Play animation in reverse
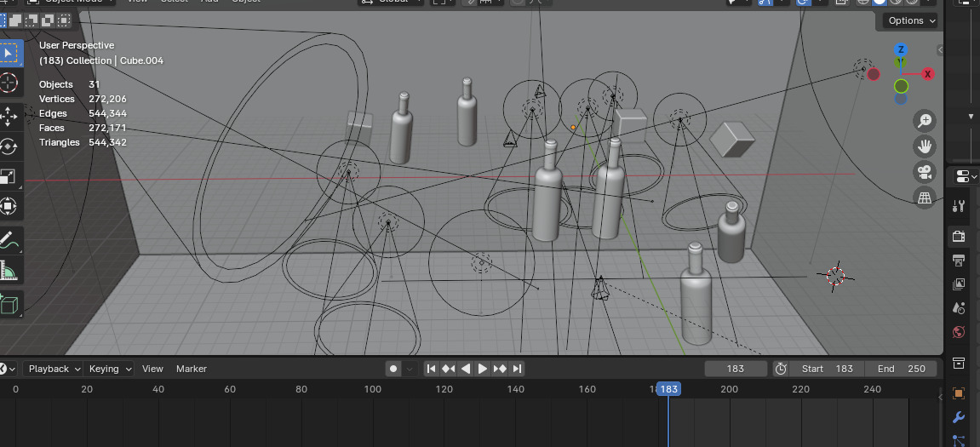 pos(465,369)
